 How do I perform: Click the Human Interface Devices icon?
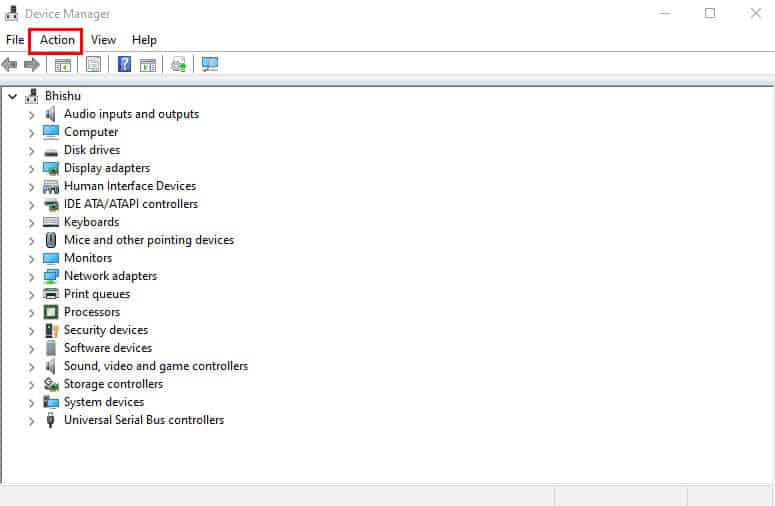tap(51, 186)
